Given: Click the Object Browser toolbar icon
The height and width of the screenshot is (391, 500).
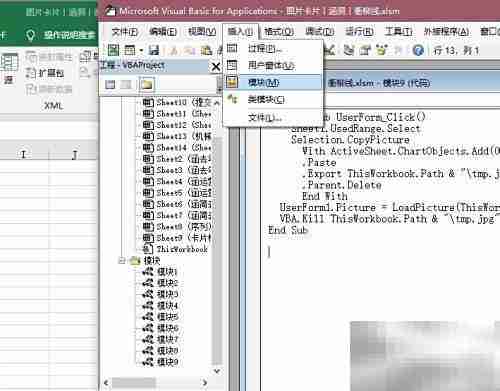Looking at the screenshot, I should coord(381,50).
